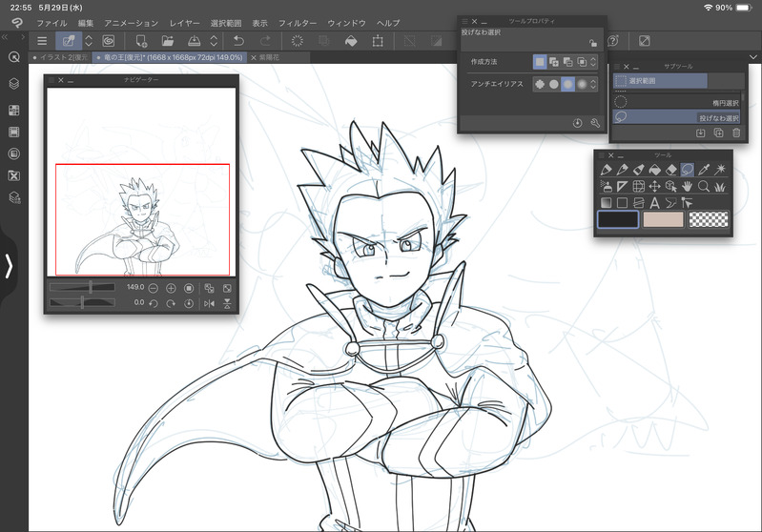The width and height of the screenshot is (762, 532).
Task: Expand the left edge palette dock arrow
Action: 9,266
